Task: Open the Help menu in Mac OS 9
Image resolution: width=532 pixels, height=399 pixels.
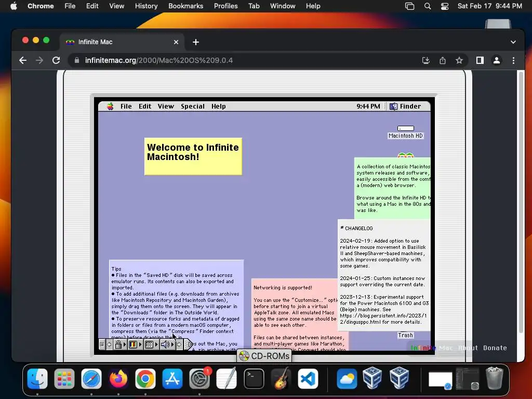Action: click(219, 106)
